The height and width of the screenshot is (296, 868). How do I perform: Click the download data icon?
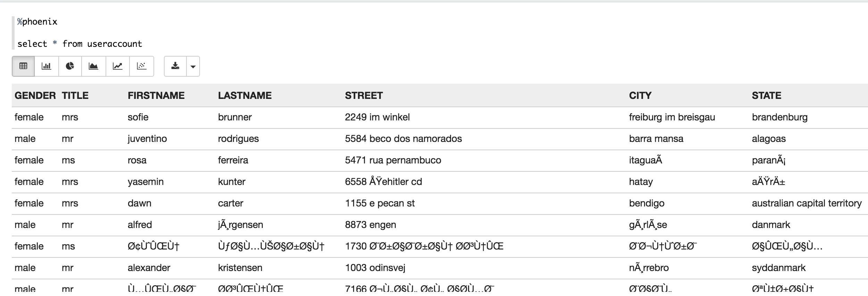click(175, 66)
